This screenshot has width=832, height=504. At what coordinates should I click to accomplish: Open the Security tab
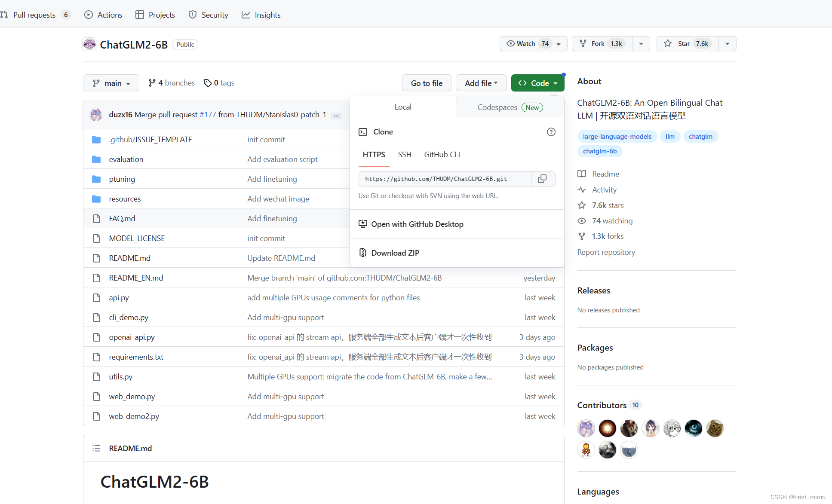click(x=209, y=15)
